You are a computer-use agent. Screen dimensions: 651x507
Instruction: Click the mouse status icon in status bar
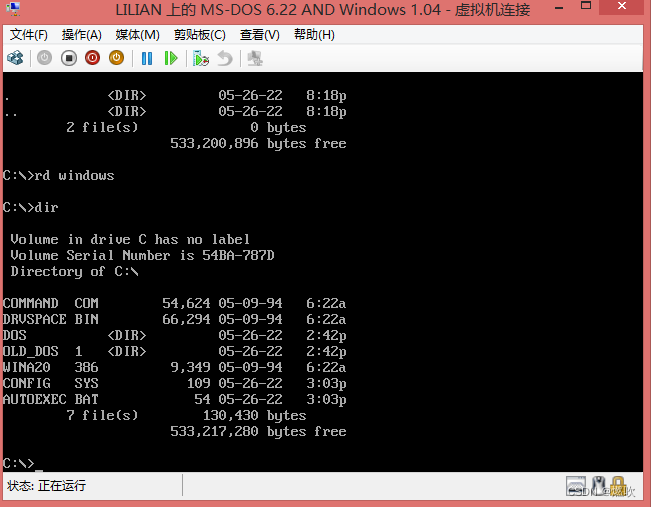click(598, 485)
